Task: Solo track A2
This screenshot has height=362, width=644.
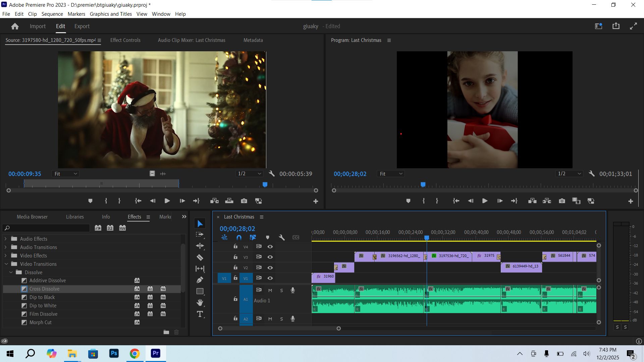Action: pos(281,319)
